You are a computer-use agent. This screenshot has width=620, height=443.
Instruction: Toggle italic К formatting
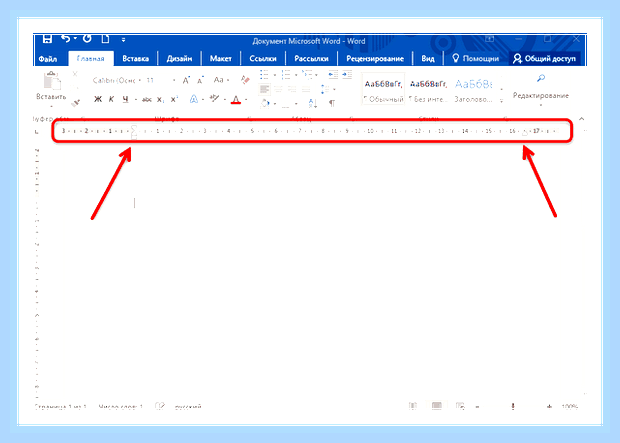point(112,99)
